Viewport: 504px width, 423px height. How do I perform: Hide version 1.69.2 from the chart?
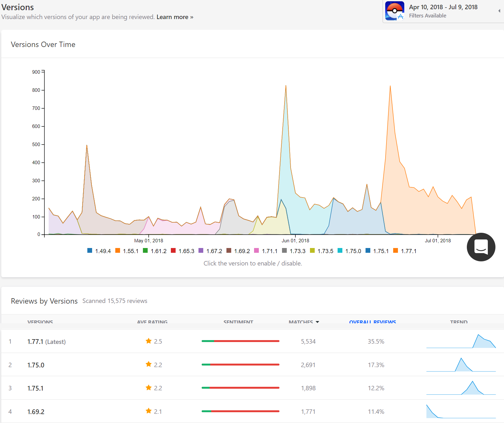[238, 251]
